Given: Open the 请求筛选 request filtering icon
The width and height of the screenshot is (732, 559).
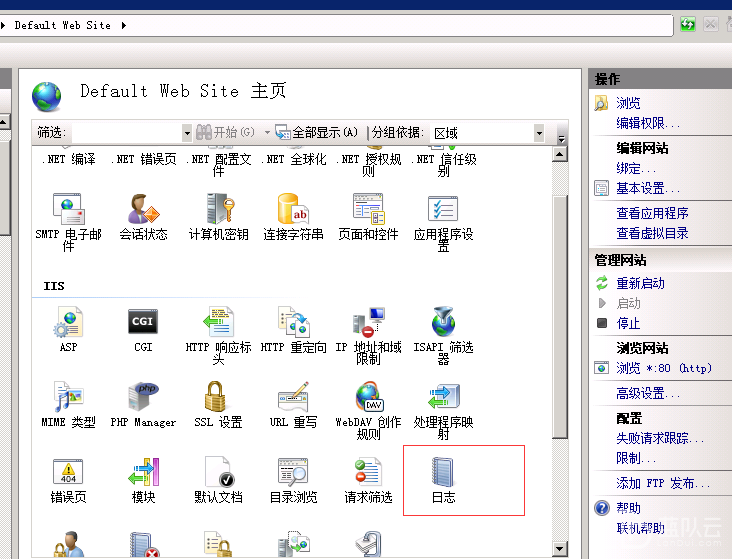Looking at the screenshot, I should (368, 472).
